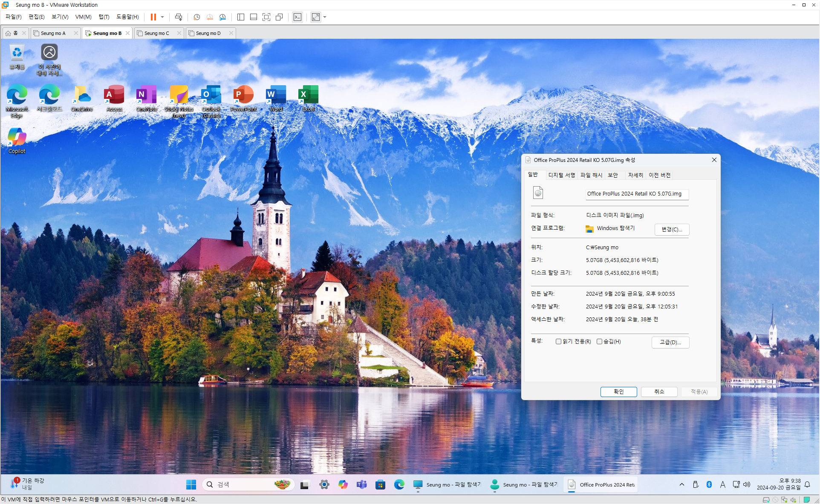
Task: Expand the dropdown arrow beside the suspend button
Action: (x=162, y=17)
